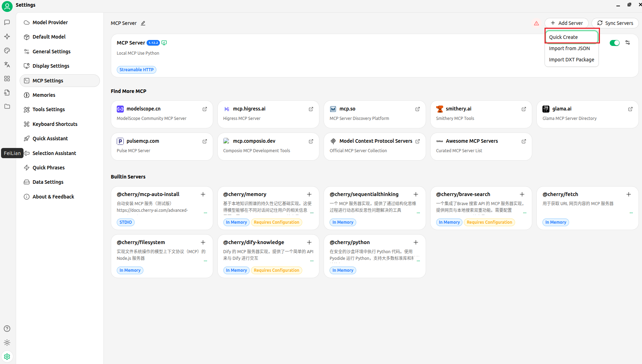Click the edit pencil beside MCP Server title
Image resolution: width=642 pixels, height=364 pixels.
[x=143, y=23]
